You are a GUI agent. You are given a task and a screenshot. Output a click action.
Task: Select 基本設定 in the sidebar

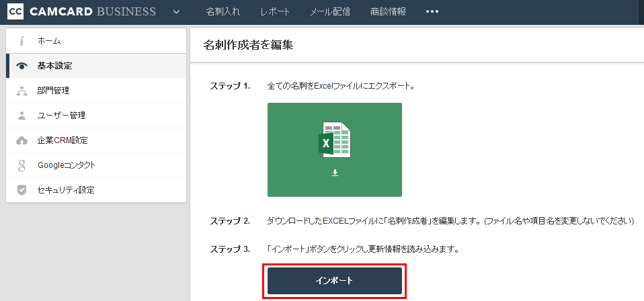[96, 66]
